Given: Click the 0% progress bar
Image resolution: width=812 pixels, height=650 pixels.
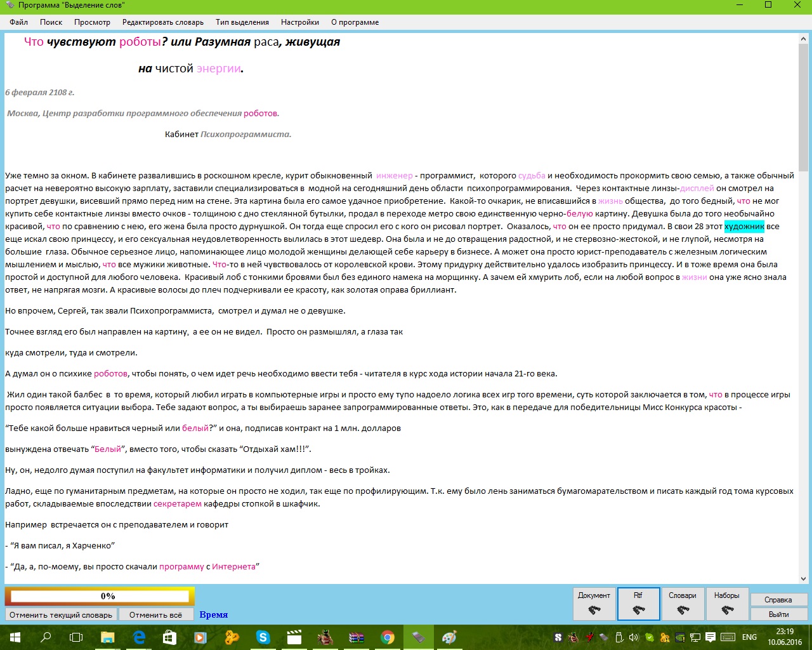Looking at the screenshot, I should point(100,596).
